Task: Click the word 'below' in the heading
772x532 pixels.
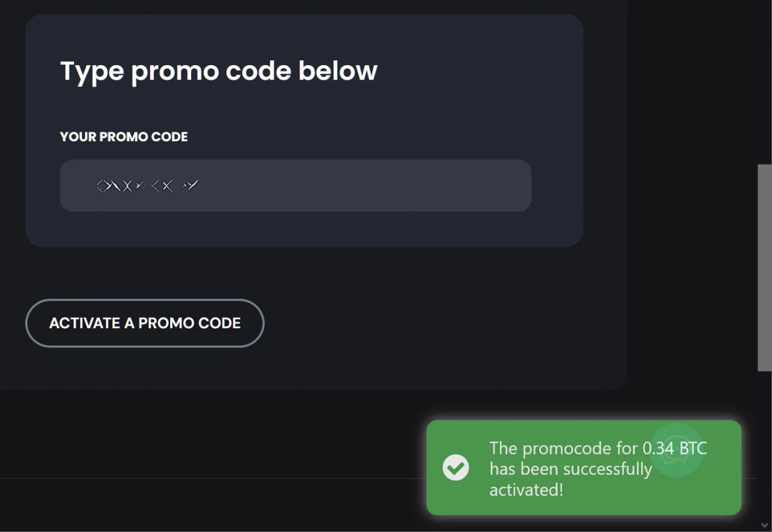Action: click(x=338, y=71)
